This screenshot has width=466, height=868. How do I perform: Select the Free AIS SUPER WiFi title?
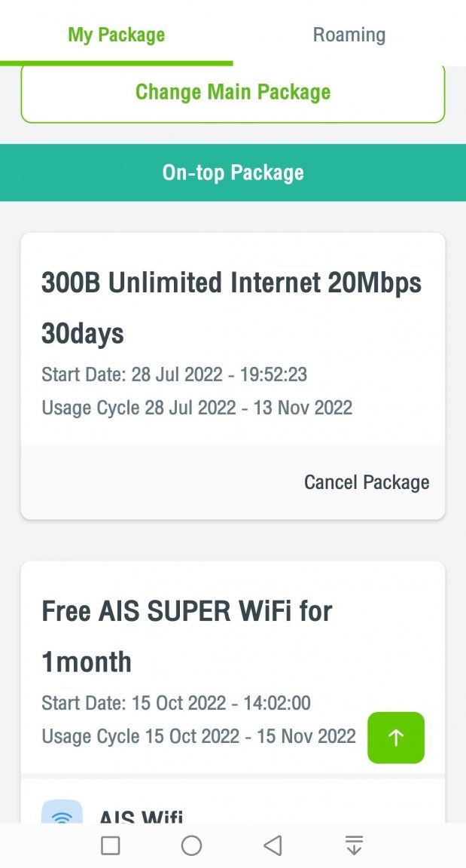187,611
